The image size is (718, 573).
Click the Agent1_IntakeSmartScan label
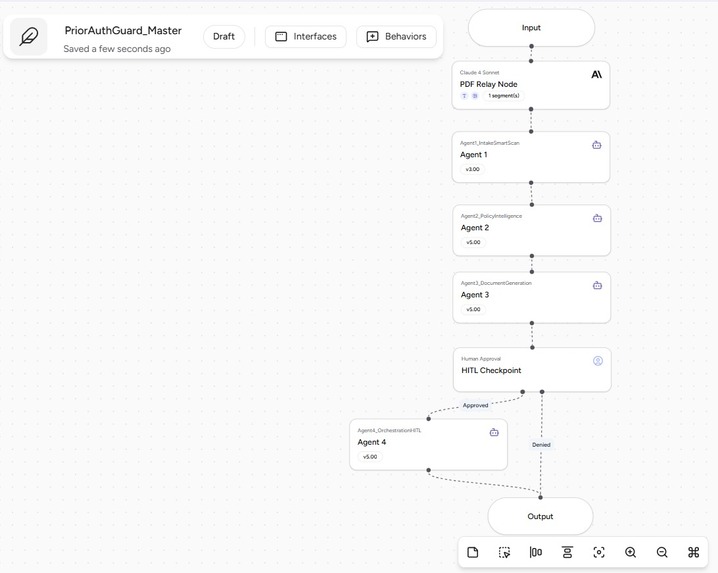pos(490,143)
